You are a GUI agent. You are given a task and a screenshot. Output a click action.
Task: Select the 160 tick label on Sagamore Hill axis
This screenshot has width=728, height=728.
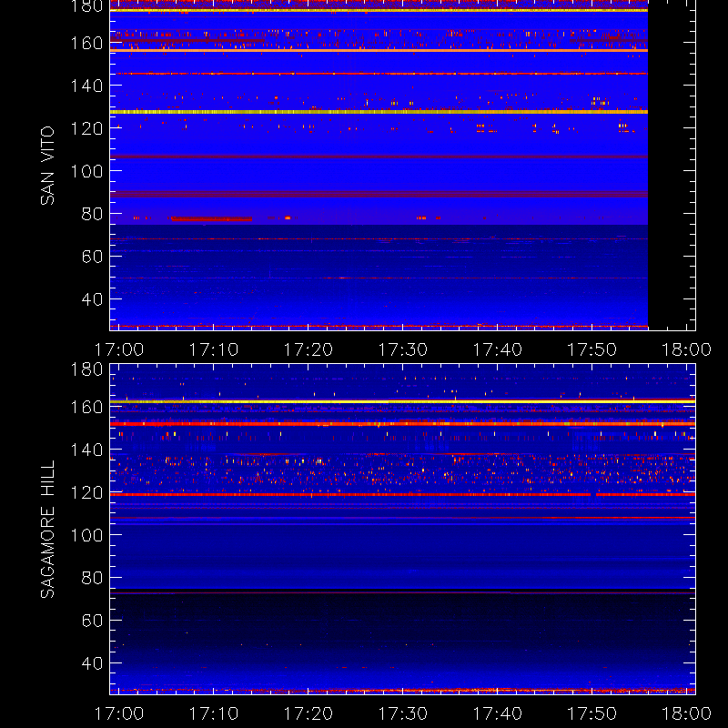pyautogui.click(x=86, y=407)
